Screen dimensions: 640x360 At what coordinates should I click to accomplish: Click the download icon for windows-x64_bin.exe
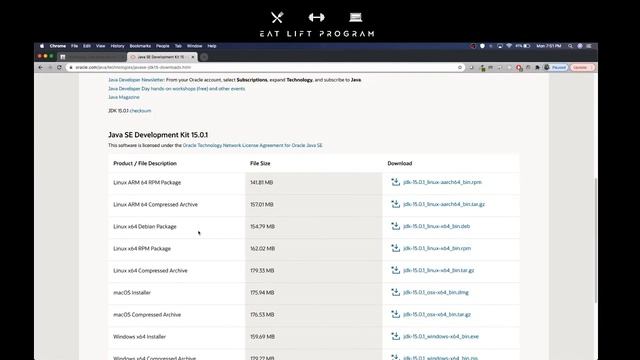pos(395,336)
